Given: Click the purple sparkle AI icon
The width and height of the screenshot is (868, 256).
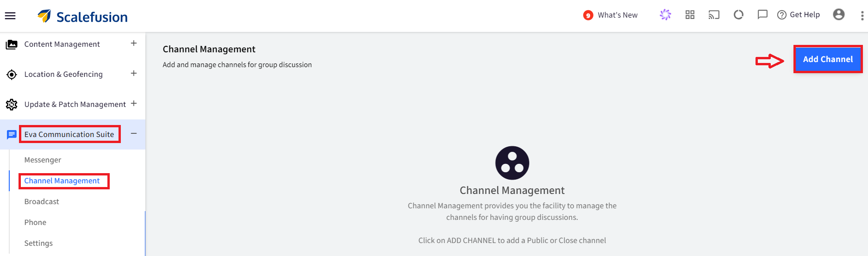Looking at the screenshot, I should click(x=665, y=15).
